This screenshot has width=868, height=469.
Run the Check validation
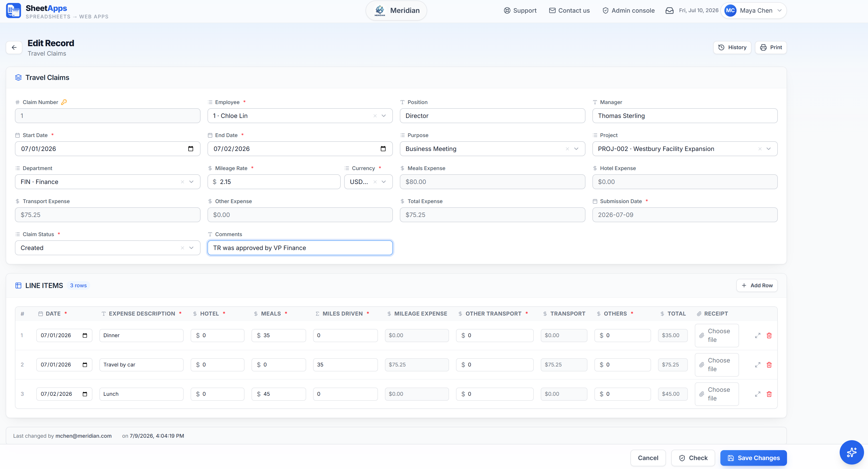click(693, 458)
